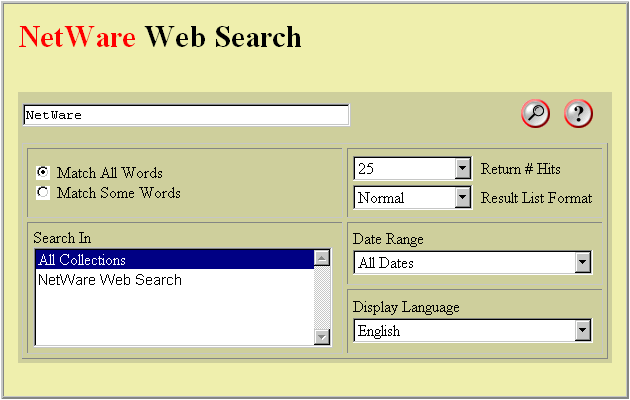Click the search query field containing NetWare

coord(186,115)
